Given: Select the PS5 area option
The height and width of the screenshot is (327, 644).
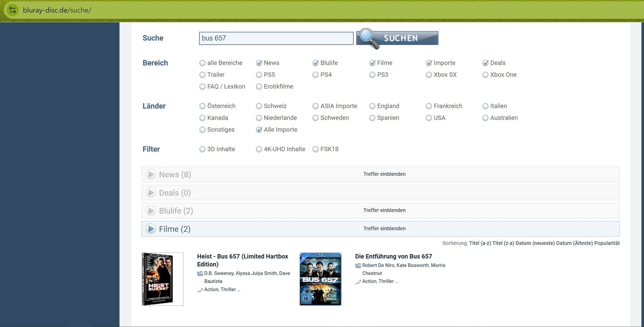Looking at the screenshot, I should (259, 75).
